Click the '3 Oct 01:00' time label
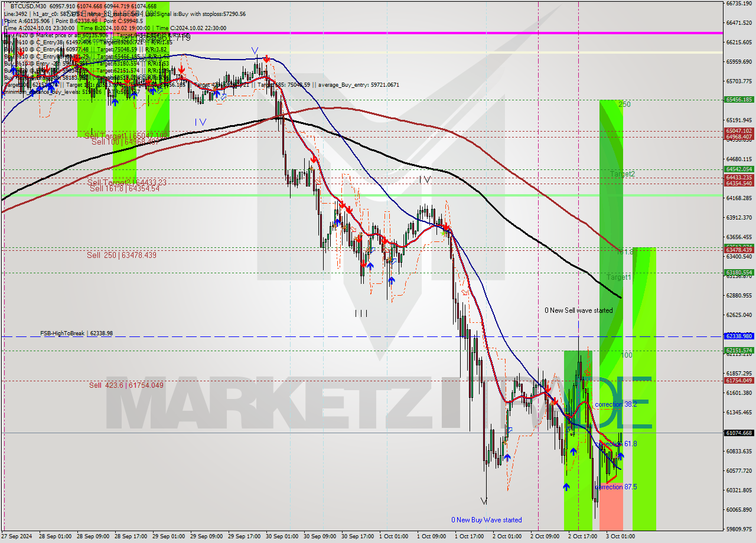The width and height of the screenshot is (756, 543). 620,537
